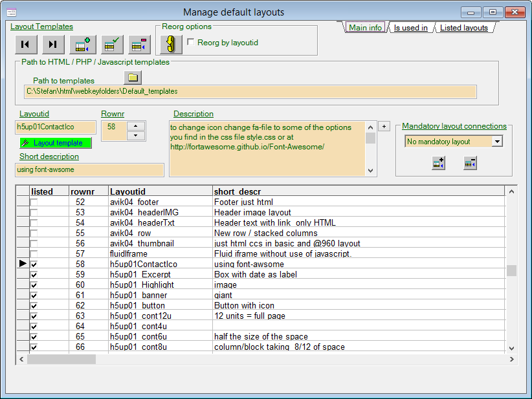Click Mandatory layout connections label

[454, 126]
